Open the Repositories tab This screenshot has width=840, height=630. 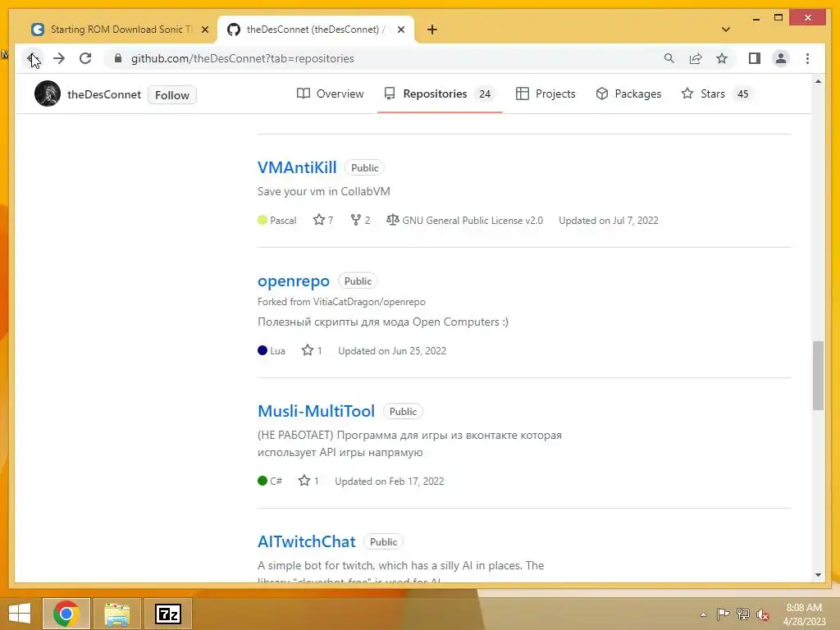(440, 94)
